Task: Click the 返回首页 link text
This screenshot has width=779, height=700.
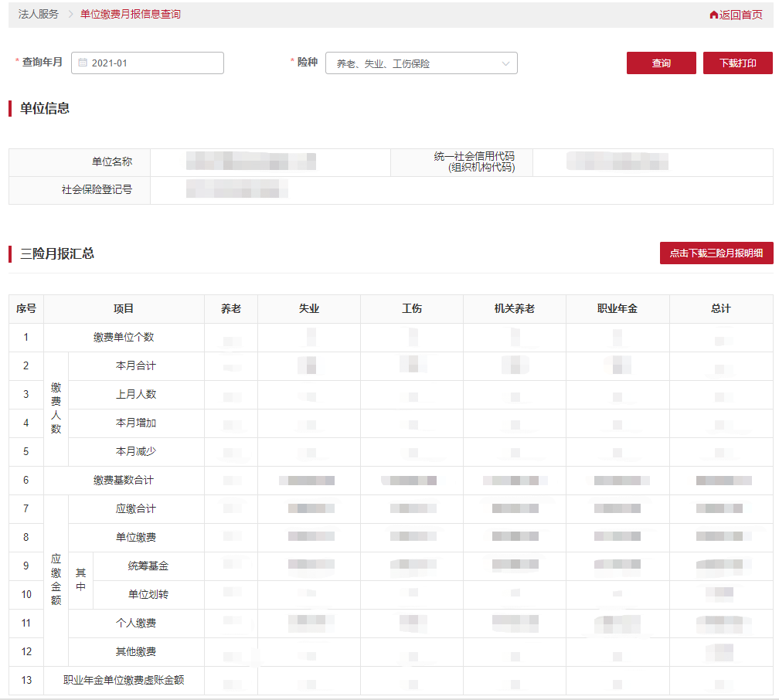Action: [740, 15]
